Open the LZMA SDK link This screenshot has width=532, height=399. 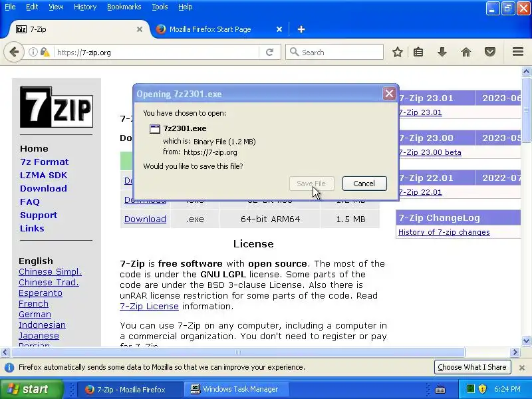43,175
